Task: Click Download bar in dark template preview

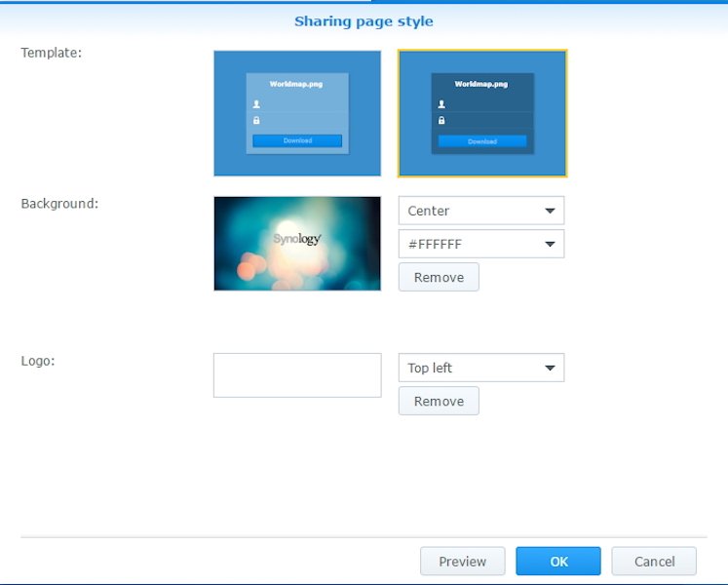Action: coord(481,141)
